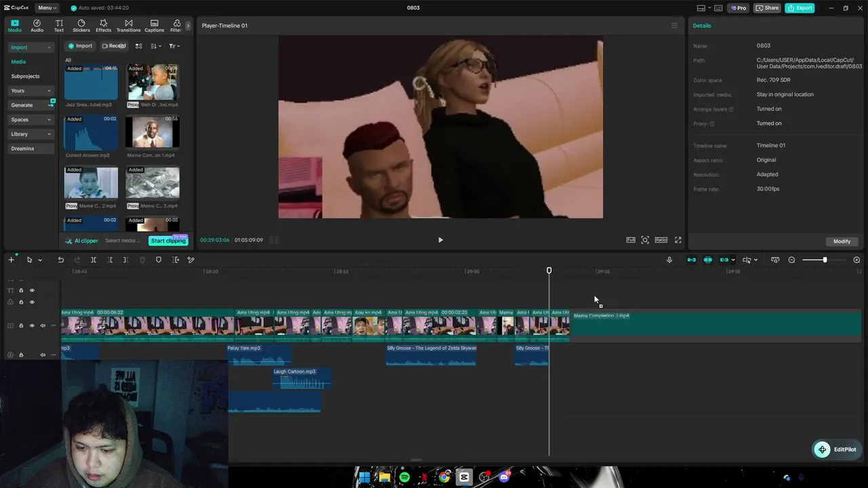Viewport: 868px width, 488px height.
Task: Click the add-to-timeline plus icon
Action: [11, 260]
